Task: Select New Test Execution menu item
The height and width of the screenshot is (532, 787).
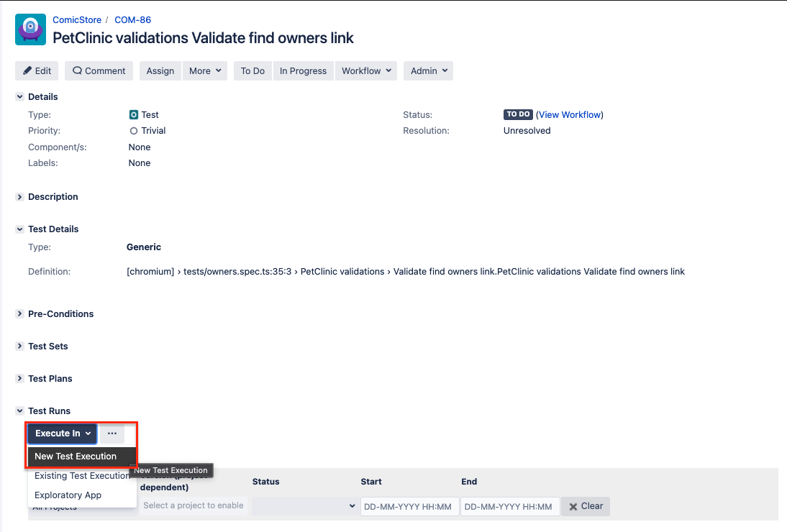Action: coord(82,457)
